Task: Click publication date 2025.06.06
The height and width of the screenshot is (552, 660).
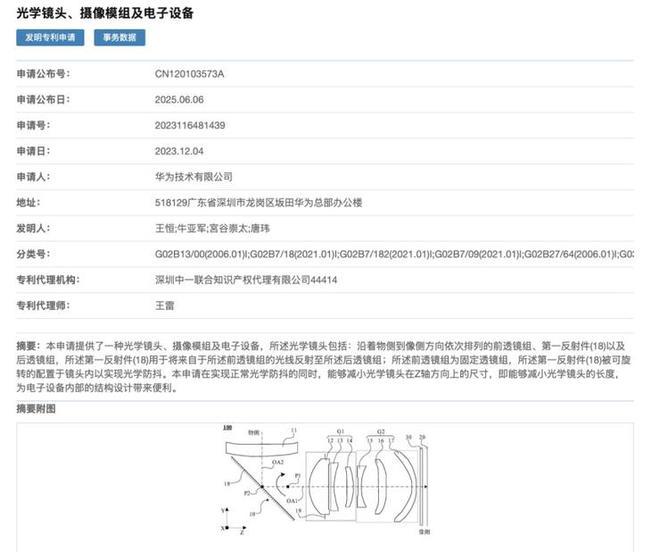Action: click(179, 100)
